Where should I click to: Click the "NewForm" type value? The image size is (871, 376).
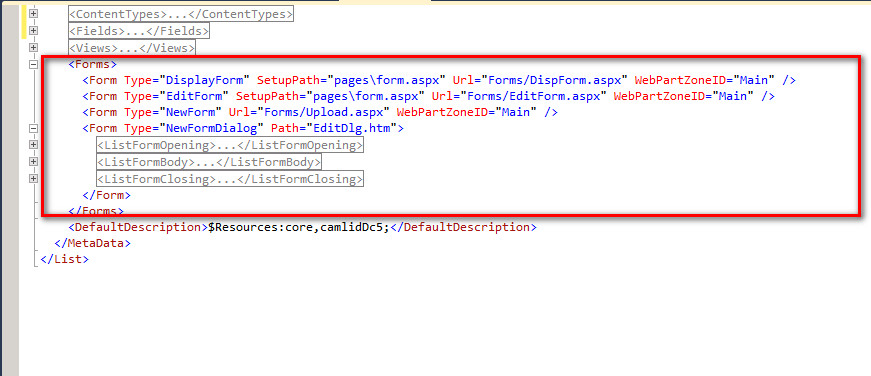point(191,112)
